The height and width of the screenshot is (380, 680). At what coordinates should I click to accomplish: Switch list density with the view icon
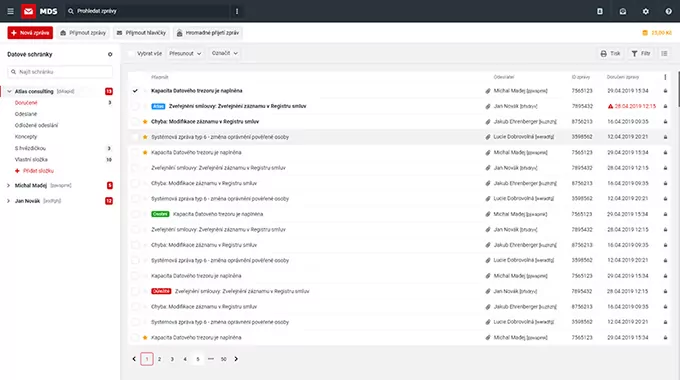click(664, 53)
